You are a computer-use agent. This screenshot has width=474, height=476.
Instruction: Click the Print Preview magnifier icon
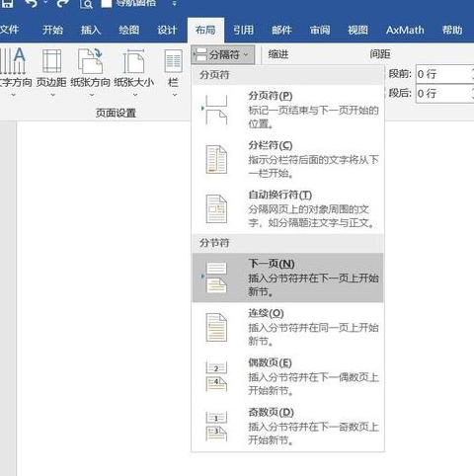[x=86, y=4]
